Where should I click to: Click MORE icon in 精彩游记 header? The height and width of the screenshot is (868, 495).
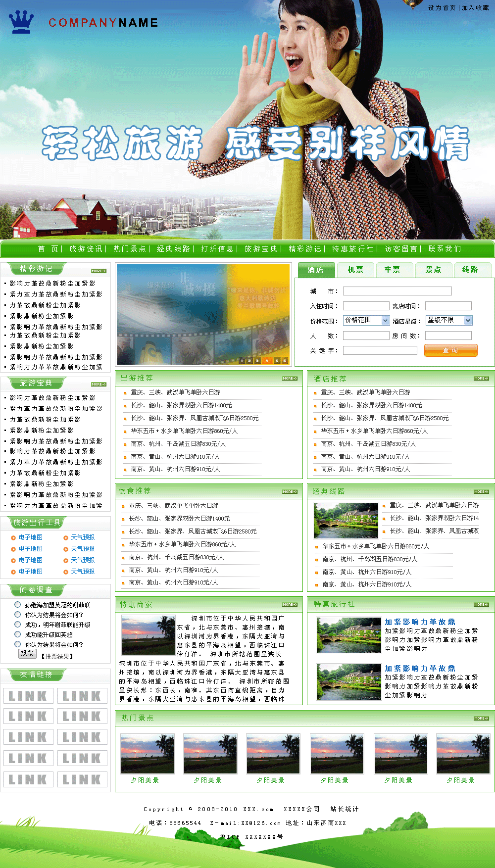[x=99, y=271]
